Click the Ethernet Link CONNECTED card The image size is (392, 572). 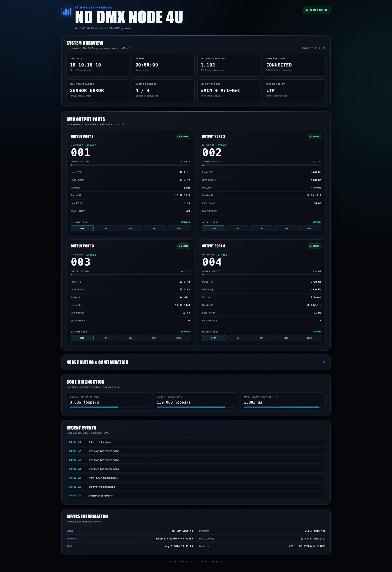[294, 65]
